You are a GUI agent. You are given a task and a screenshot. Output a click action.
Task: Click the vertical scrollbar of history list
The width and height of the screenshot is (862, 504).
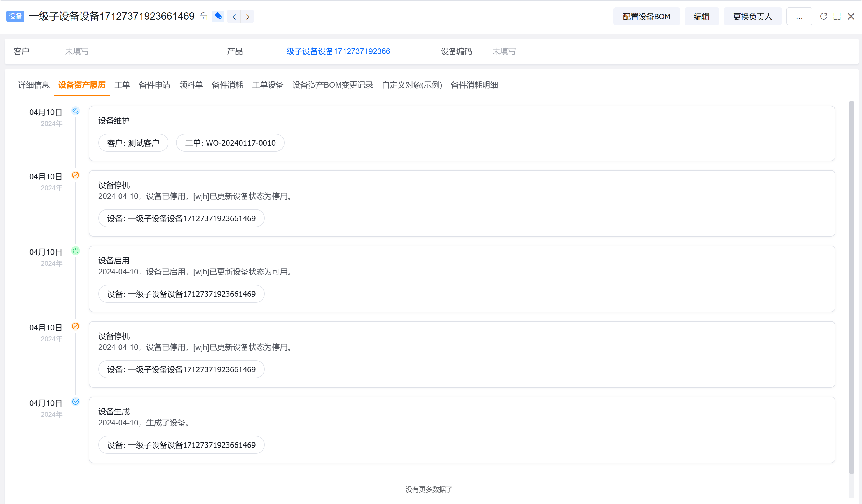(x=851, y=287)
